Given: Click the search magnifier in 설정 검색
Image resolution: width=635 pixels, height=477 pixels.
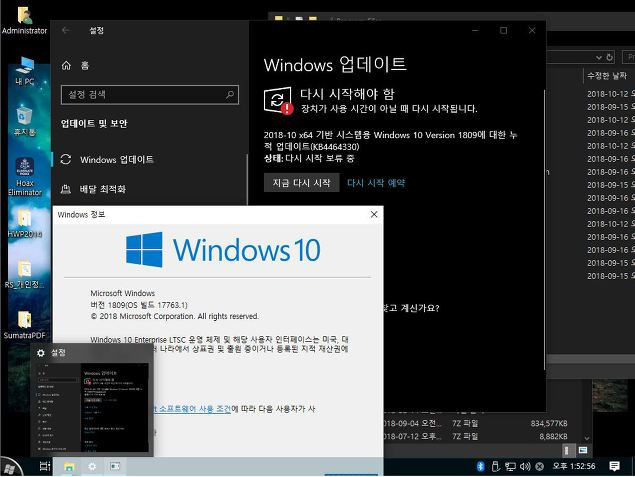Looking at the screenshot, I should point(230,95).
